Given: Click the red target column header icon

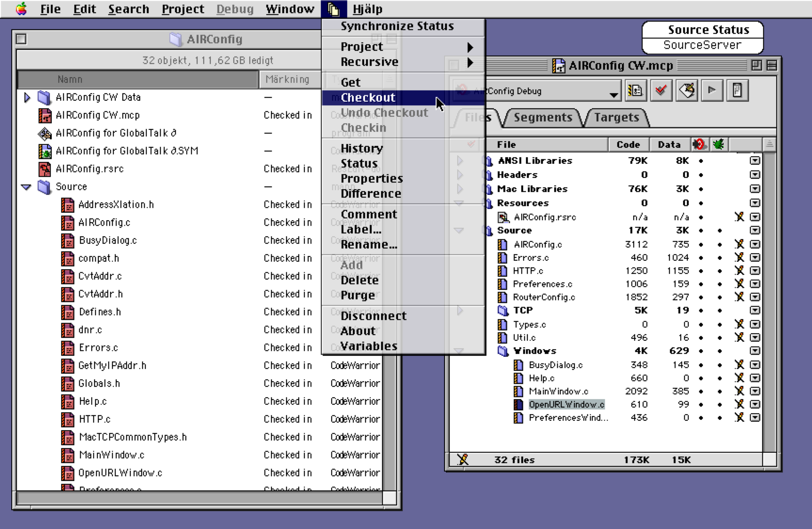Looking at the screenshot, I should click(x=700, y=144).
